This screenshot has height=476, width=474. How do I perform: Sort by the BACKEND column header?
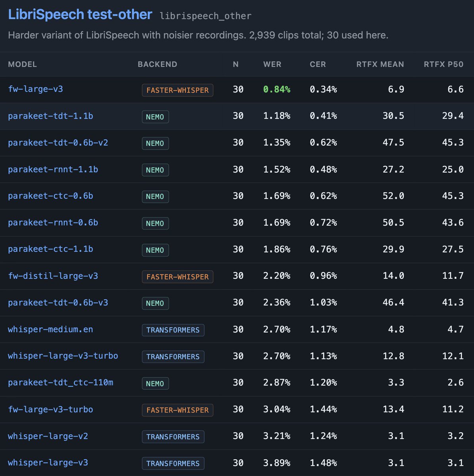click(158, 64)
